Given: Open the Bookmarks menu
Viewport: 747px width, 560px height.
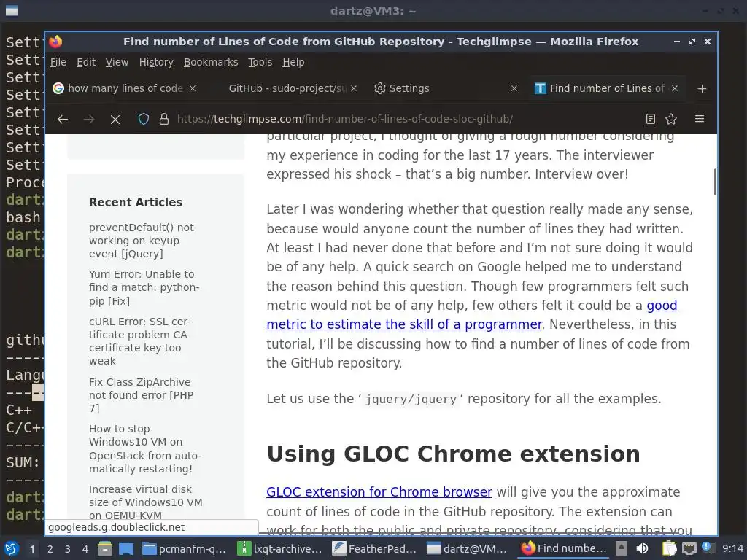Looking at the screenshot, I should point(211,63).
